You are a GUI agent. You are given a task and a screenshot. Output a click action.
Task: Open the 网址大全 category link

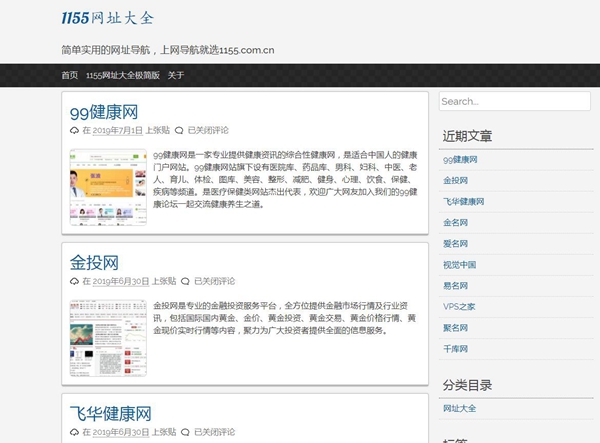click(460, 409)
